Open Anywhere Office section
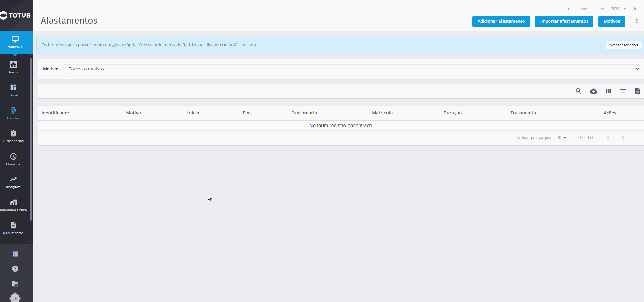This screenshot has height=302, width=644. (x=13, y=205)
